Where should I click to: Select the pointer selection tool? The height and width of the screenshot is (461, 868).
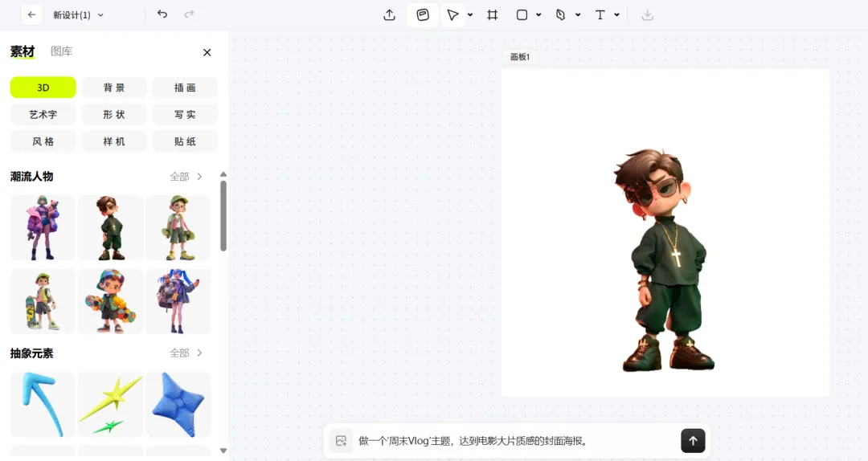point(452,15)
